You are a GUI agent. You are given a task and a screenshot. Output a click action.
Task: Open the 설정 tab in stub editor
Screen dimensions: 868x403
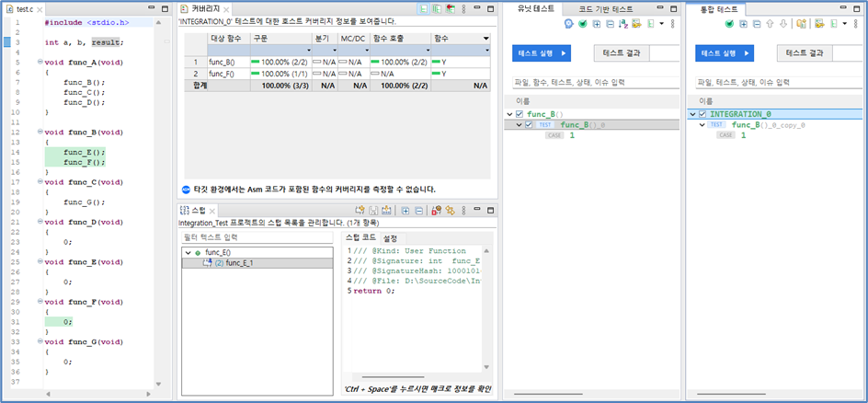click(x=390, y=238)
